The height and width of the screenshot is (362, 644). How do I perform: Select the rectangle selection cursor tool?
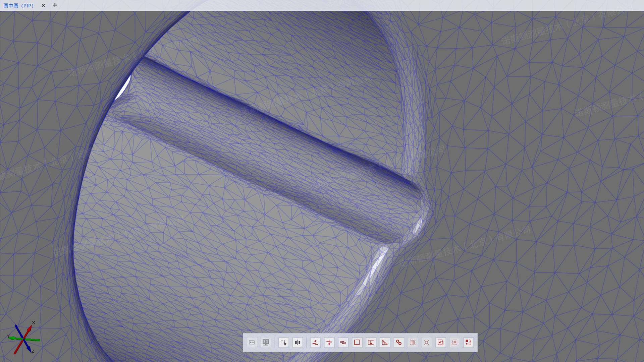pos(283,342)
